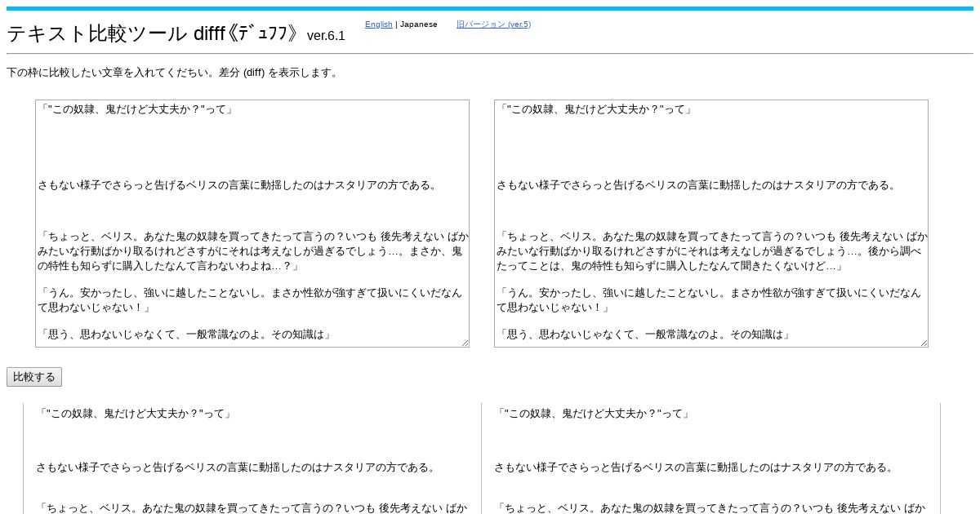This screenshot has width=980, height=514.
Task: Open the old version (ver.5) link
Action: click(x=493, y=24)
